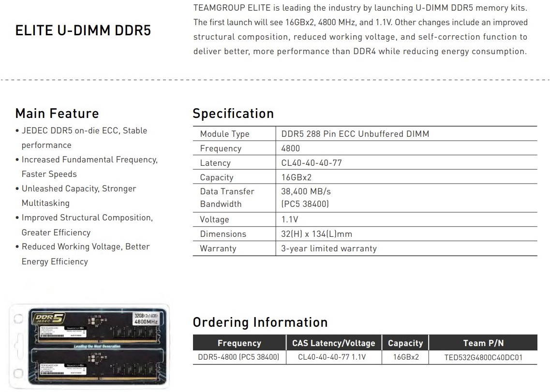
Task: Click the Frequency column header in Ordering table
Action: point(239,343)
